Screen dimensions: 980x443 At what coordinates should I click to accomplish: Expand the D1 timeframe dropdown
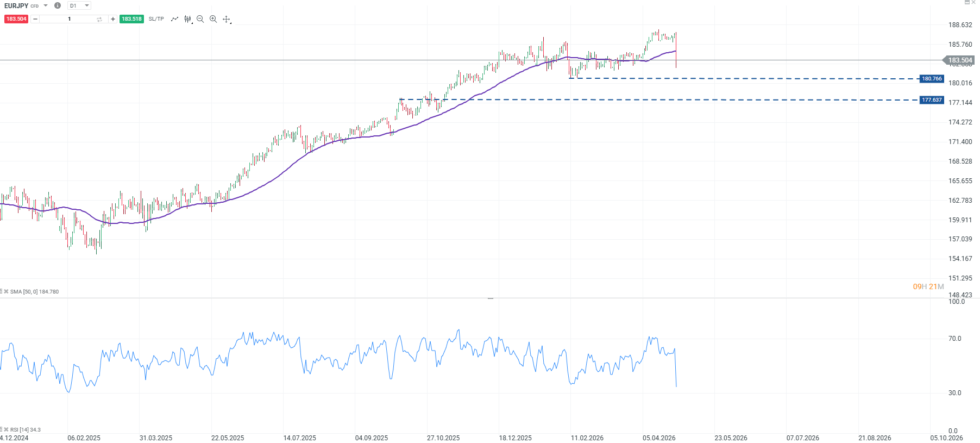[86, 5]
